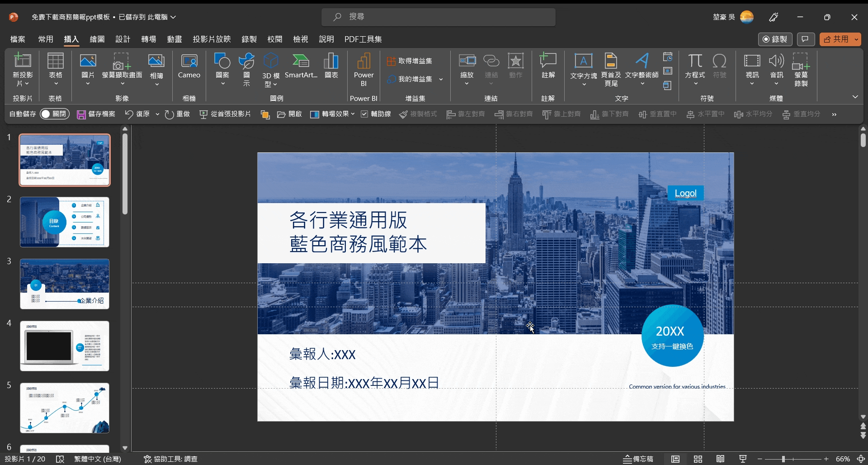Screen dimensions: 868x465
Task: Select slide 4 thumbnail with laptop
Action: (x=65, y=346)
